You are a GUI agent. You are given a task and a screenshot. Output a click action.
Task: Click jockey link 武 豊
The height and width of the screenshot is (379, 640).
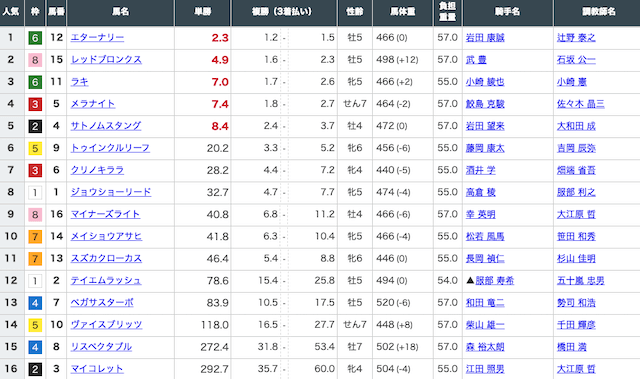click(476, 60)
